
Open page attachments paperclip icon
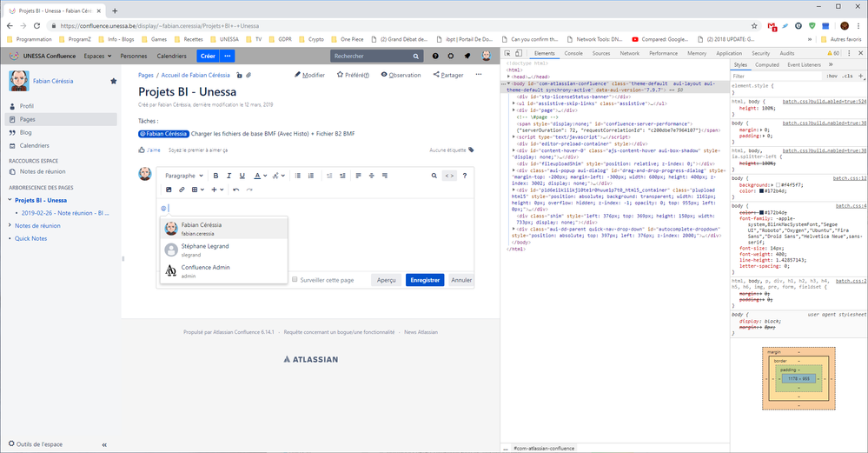click(x=248, y=76)
